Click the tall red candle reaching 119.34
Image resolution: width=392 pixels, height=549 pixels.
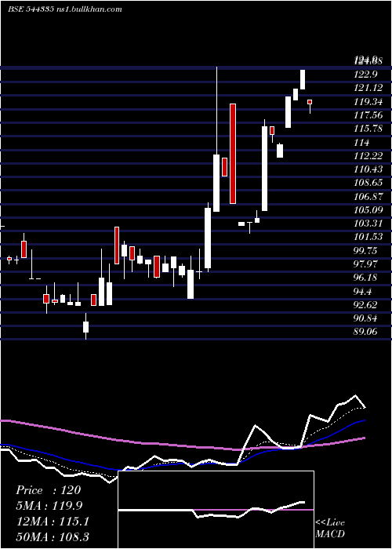pyautogui.click(x=233, y=154)
